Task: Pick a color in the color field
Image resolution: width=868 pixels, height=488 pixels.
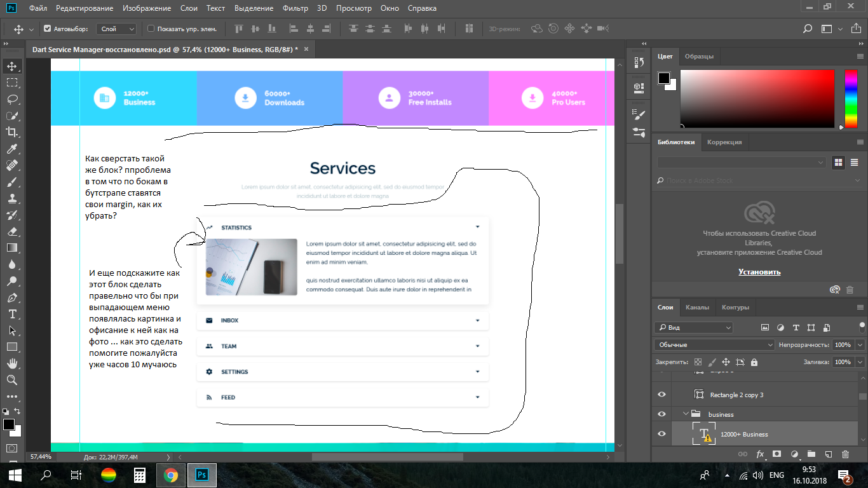Action: 757,98
